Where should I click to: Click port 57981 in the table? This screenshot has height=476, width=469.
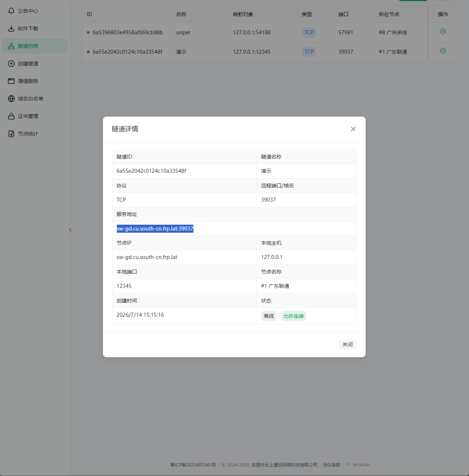pyautogui.click(x=346, y=33)
